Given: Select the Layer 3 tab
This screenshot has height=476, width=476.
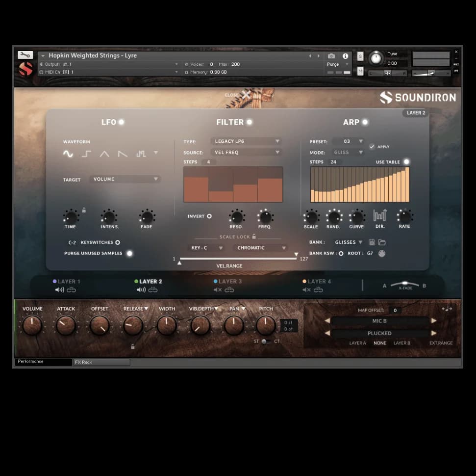Looking at the screenshot, I should (x=228, y=282).
